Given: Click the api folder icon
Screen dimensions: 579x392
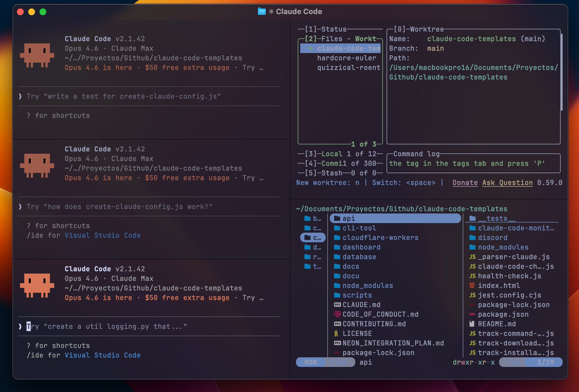Looking at the screenshot, I should [x=337, y=218].
